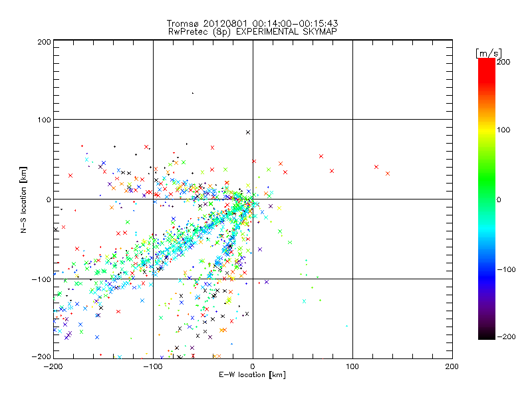This screenshot has width=532, height=399.
Task: Click the colorbar tick label '200'
Action: (503, 62)
